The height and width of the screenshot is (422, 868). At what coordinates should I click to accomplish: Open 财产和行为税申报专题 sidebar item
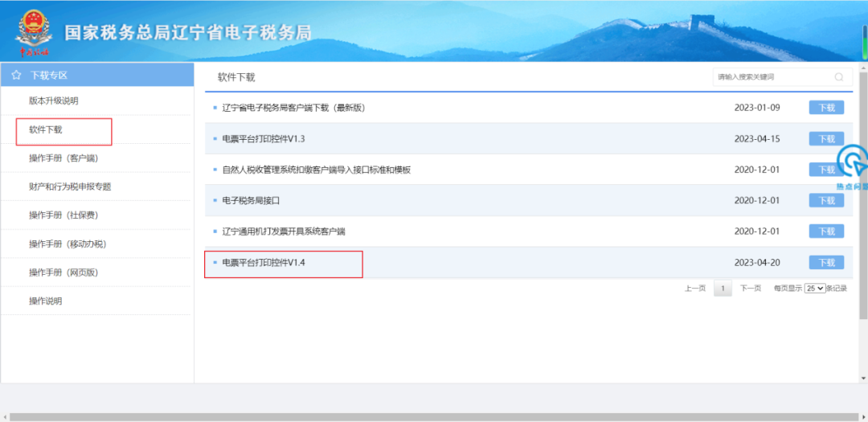(70, 186)
